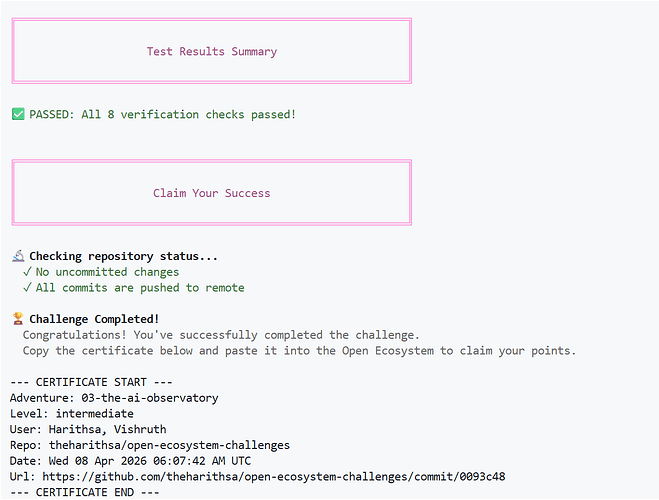Click the CERTIFICATE START line

click(91, 382)
